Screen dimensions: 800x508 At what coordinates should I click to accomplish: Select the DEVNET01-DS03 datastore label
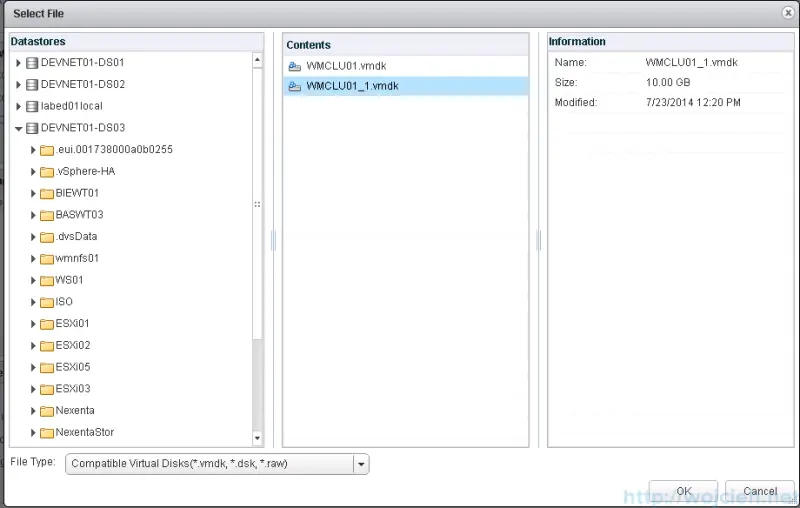(x=83, y=128)
